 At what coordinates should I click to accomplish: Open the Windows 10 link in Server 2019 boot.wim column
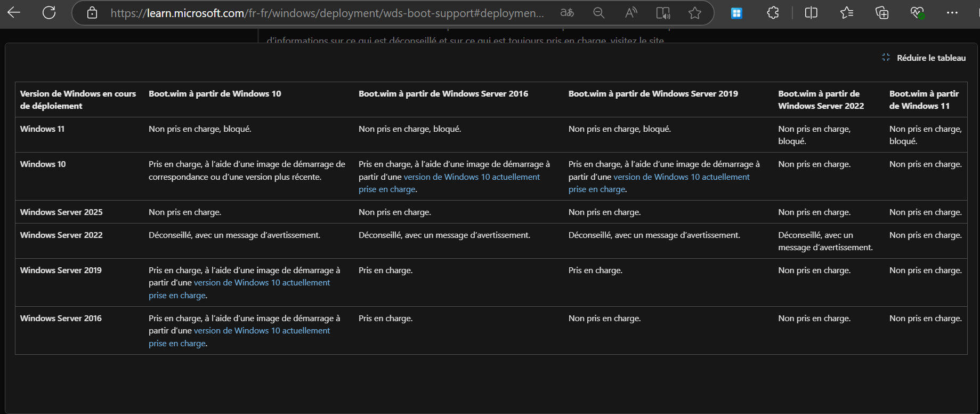click(659, 183)
